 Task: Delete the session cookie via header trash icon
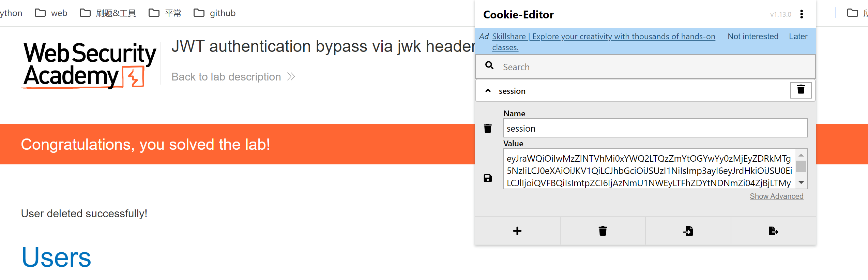pyautogui.click(x=801, y=90)
